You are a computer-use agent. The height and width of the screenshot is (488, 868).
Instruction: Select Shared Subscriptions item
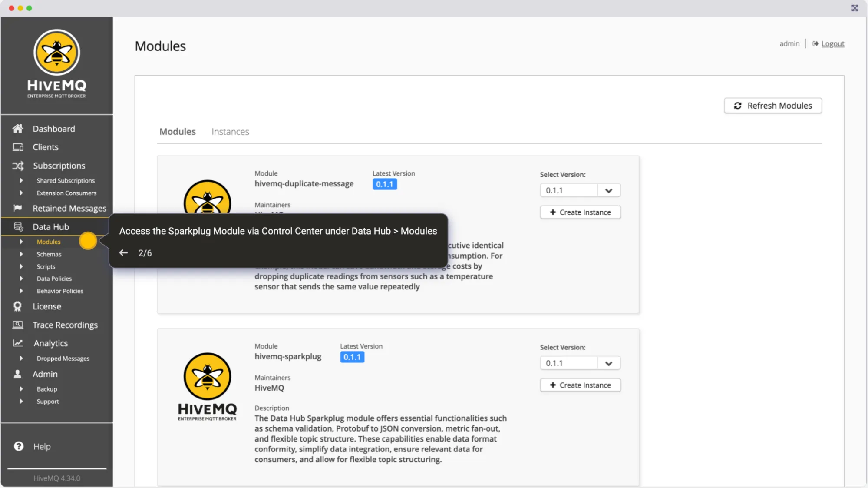click(66, 181)
